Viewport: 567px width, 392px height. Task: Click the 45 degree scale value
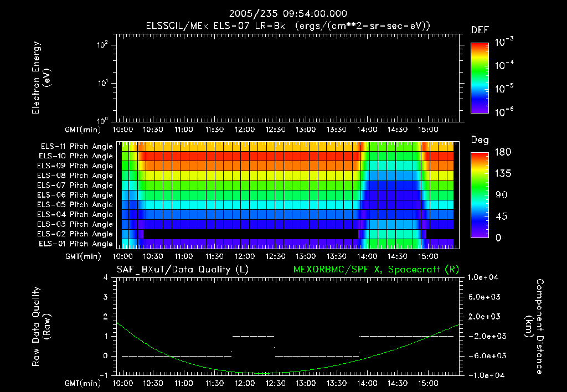(502, 216)
